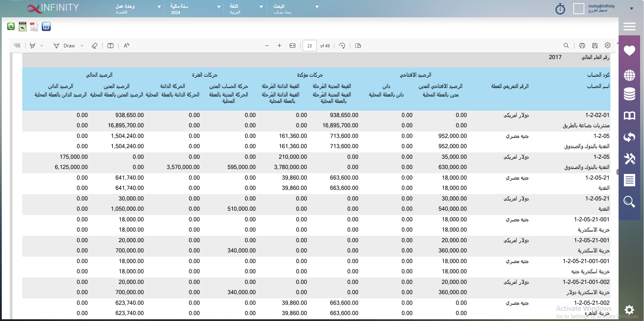Open PDF viewer settings gear
The image size is (644, 321).
(608, 45)
